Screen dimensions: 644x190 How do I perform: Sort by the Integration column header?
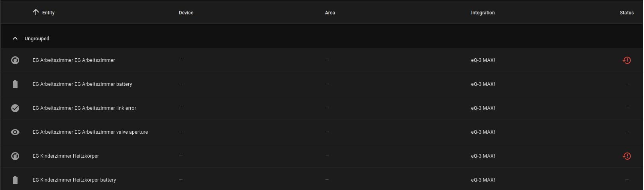pos(483,13)
